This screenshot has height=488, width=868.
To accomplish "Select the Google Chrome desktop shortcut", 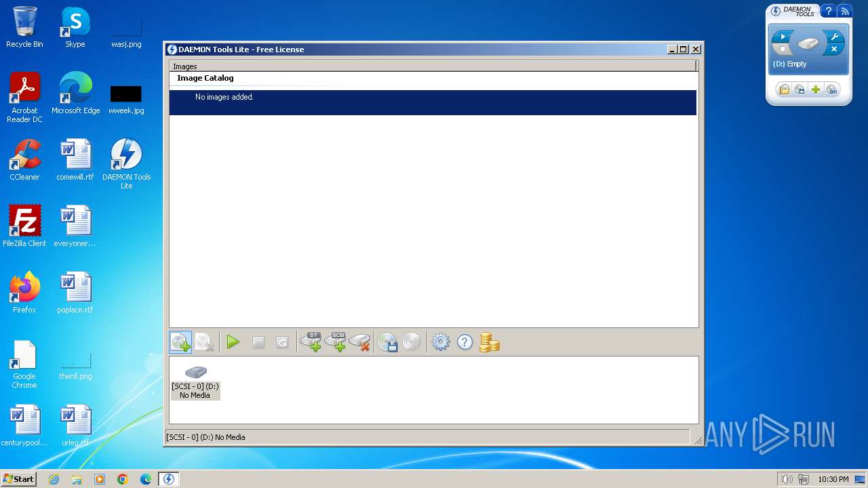I will (24, 364).
